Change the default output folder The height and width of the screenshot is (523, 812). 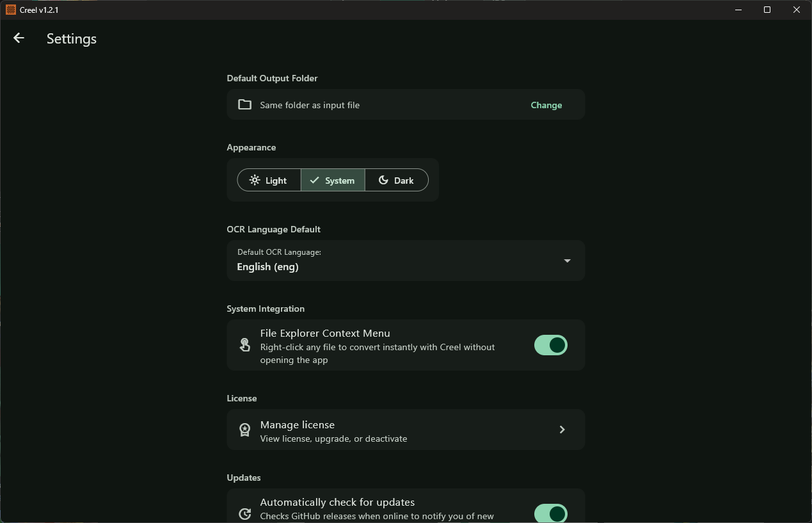[546, 105]
